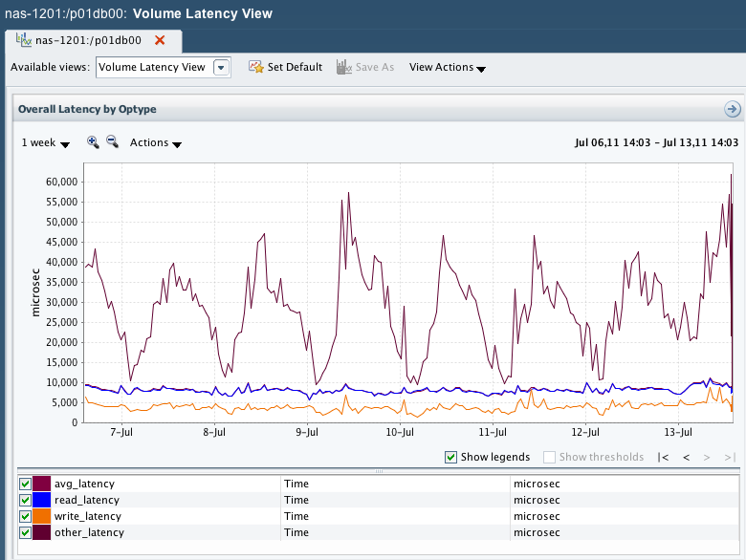Click the chart icon on nas-1201 tab

coord(23,40)
